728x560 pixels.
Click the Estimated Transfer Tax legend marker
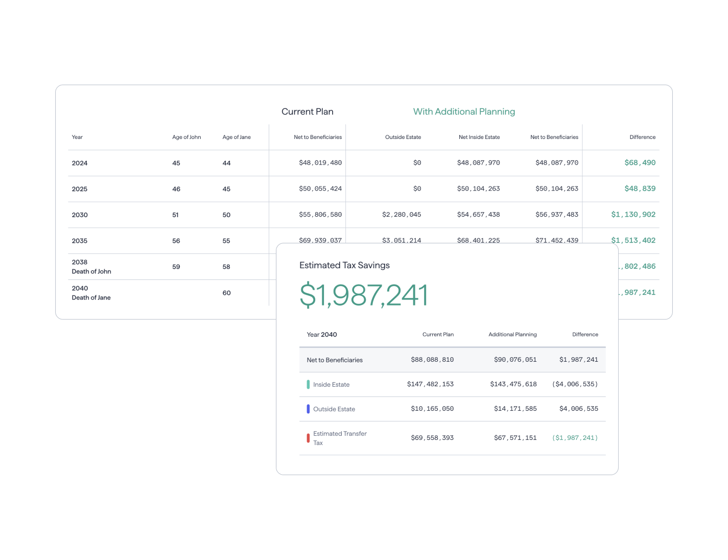[x=308, y=438]
